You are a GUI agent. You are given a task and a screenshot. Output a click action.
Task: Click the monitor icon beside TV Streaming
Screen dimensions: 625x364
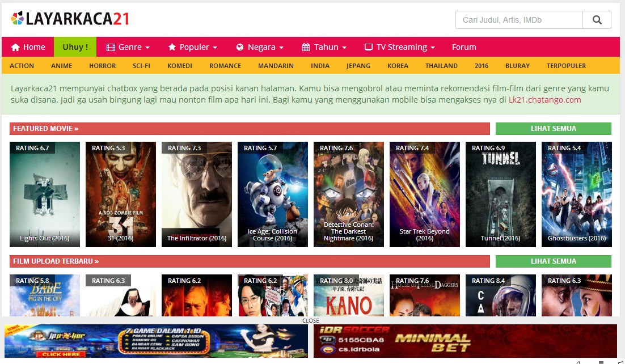pos(370,47)
